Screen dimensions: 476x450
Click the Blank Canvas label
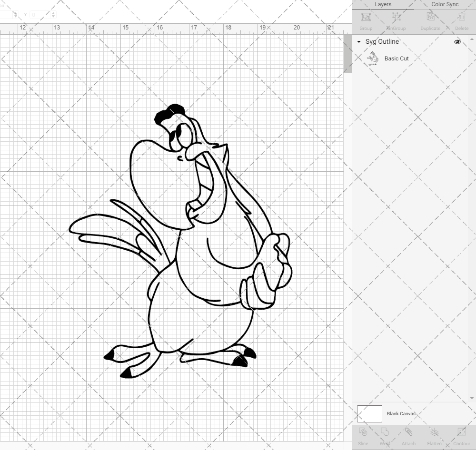[401, 413]
